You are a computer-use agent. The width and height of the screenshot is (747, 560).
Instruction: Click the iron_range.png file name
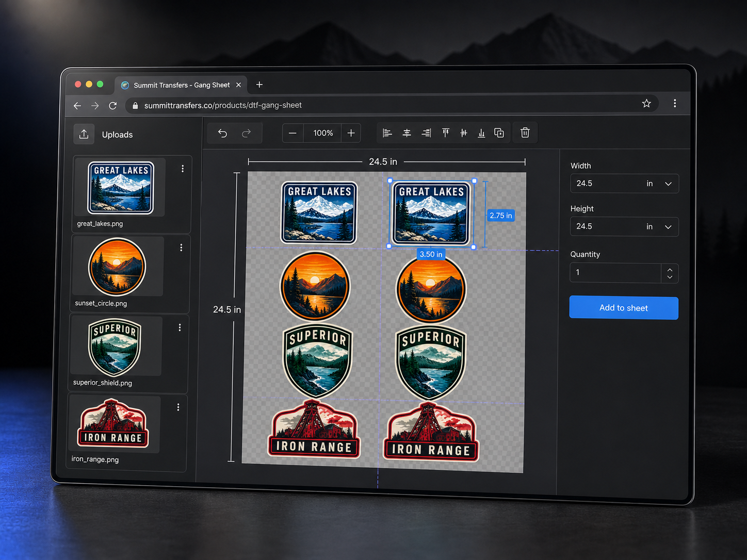[x=95, y=459]
